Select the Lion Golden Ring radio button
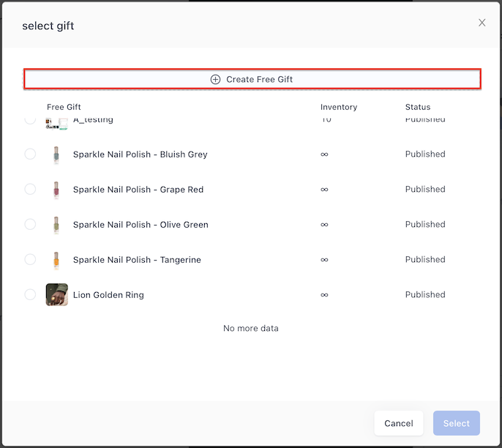 tap(30, 294)
